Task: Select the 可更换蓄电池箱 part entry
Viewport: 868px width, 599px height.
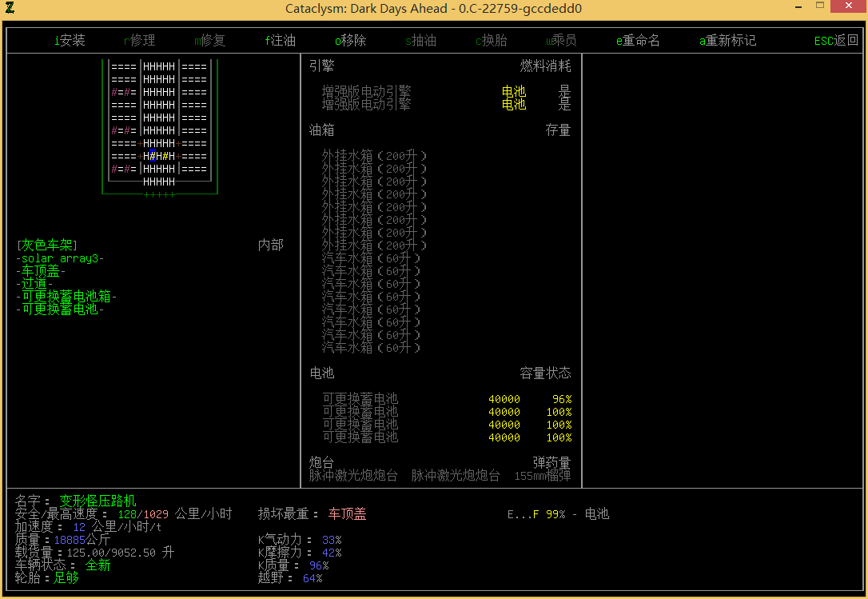Action: tap(66, 297)
